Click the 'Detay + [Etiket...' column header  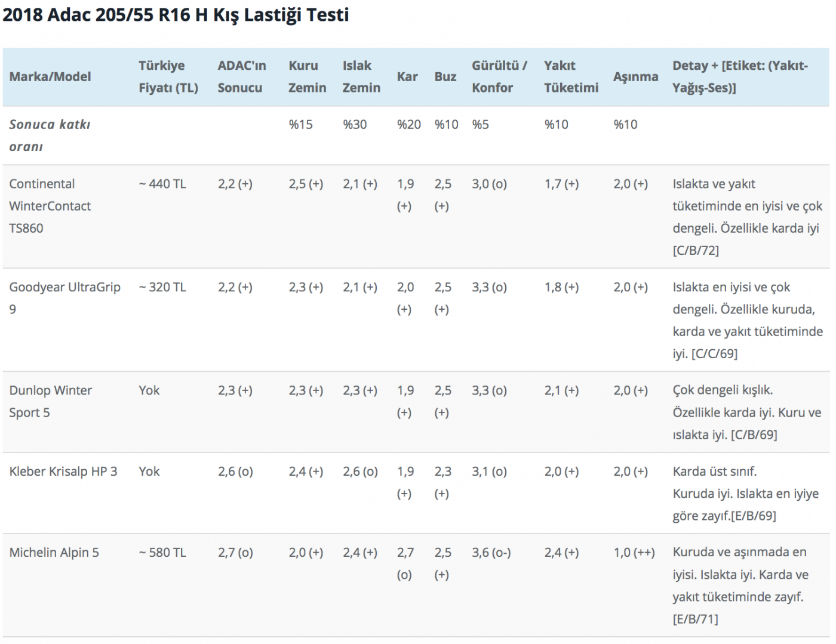tap(740, 76)
